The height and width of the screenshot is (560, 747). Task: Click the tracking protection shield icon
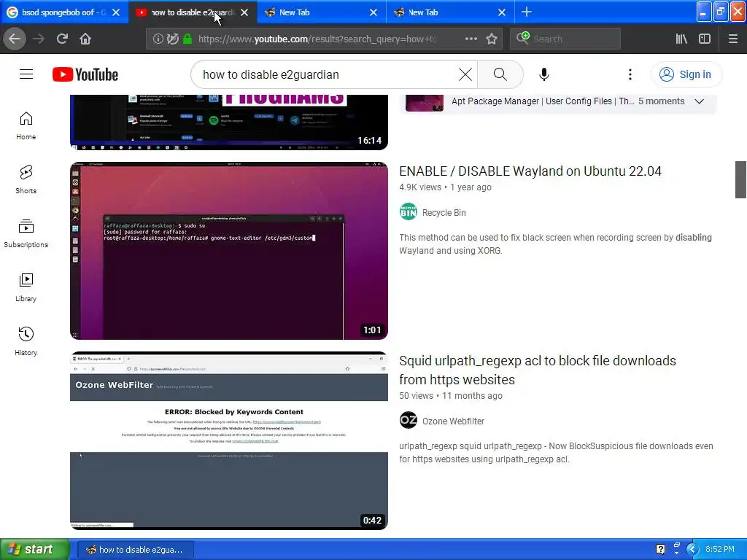(x=172, y=39)
